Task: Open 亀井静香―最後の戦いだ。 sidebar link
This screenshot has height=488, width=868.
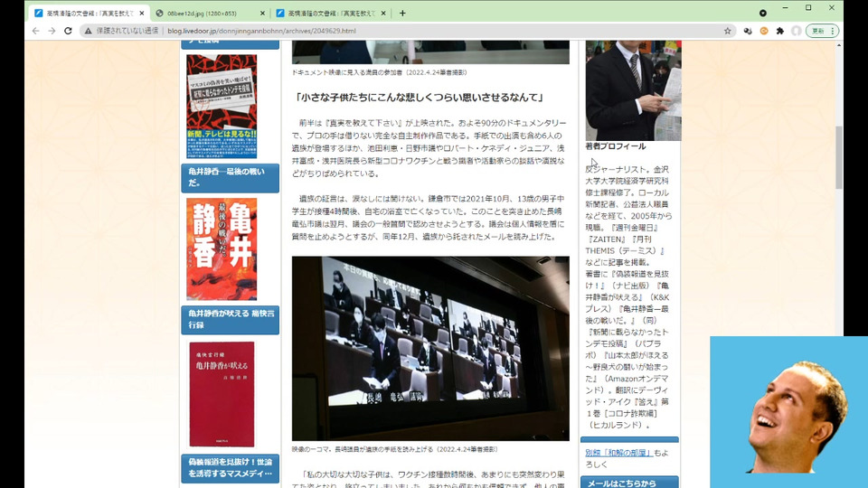Action: [x=231, y=178]
